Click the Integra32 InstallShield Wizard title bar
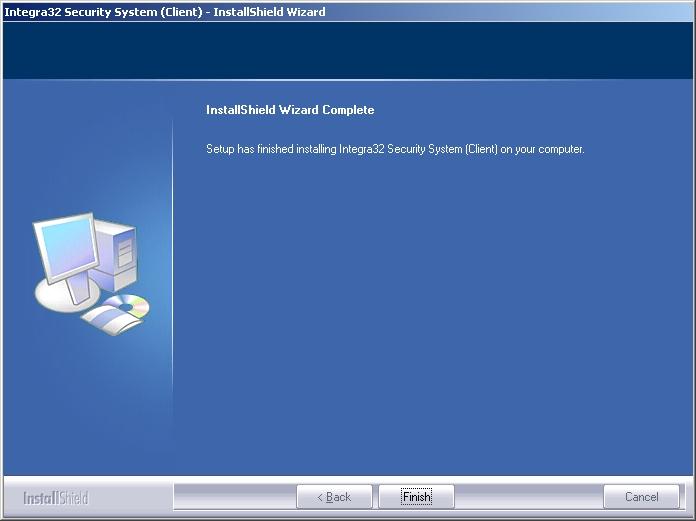Viewport: 696px width, 521px height. [348, 12]
